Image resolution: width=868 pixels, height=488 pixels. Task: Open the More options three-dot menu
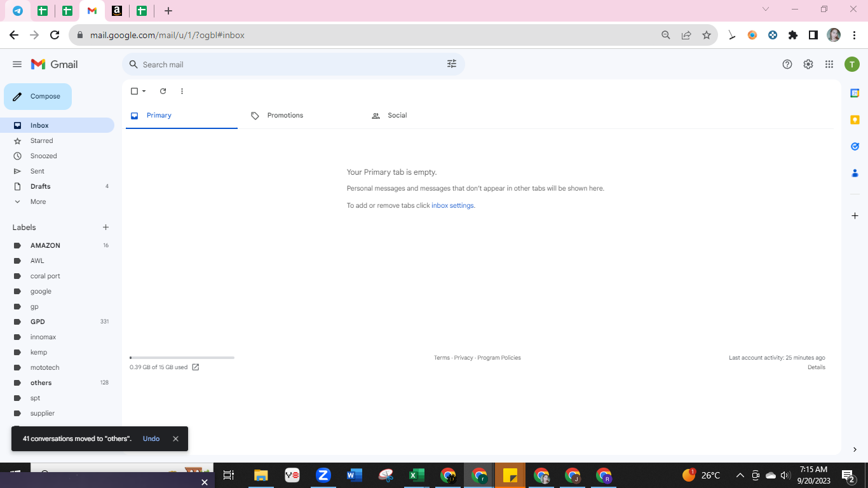pos(182,91)
